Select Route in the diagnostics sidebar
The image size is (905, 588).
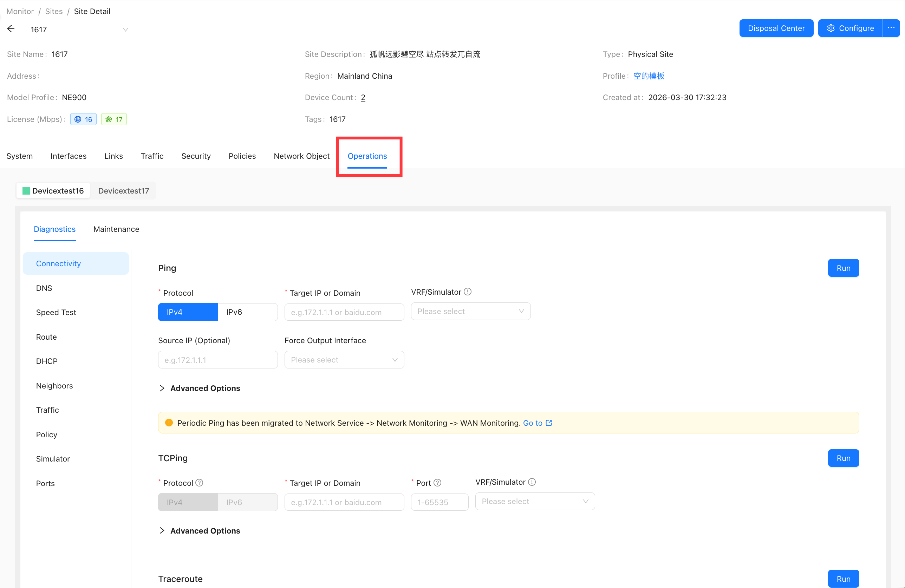[x=76, y=337]
